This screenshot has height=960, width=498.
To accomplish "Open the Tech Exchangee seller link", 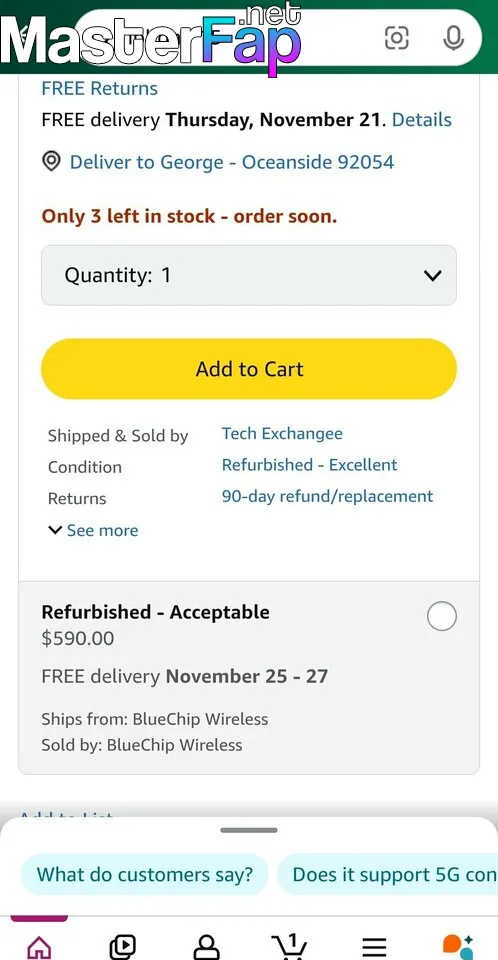I will click(x=282, y=433).
